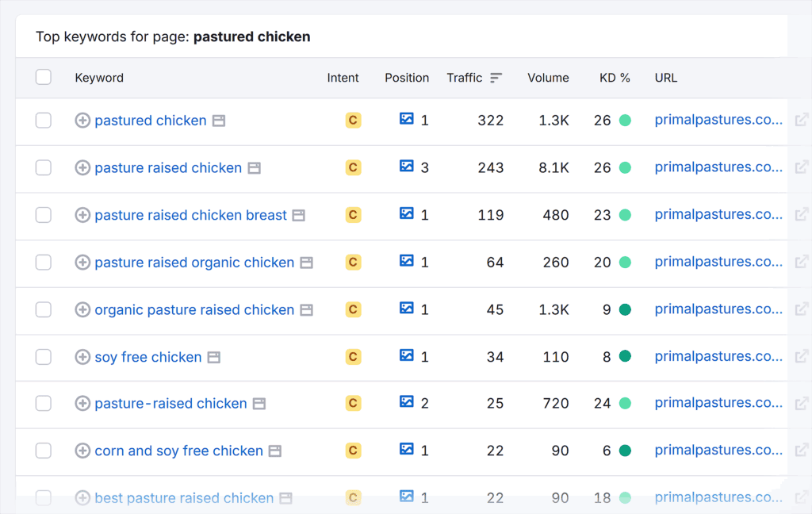
Task: Click the KD dot next to "soy free chicken"
Action: point(626,357)
